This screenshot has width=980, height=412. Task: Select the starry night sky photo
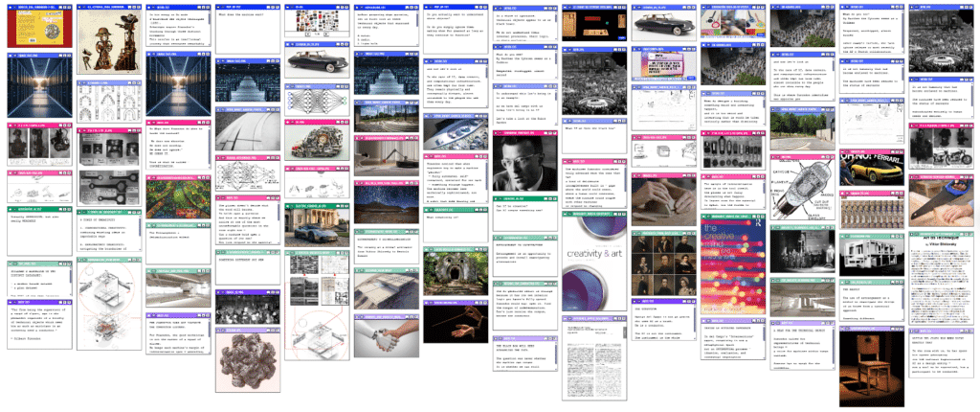pos(386,203)
